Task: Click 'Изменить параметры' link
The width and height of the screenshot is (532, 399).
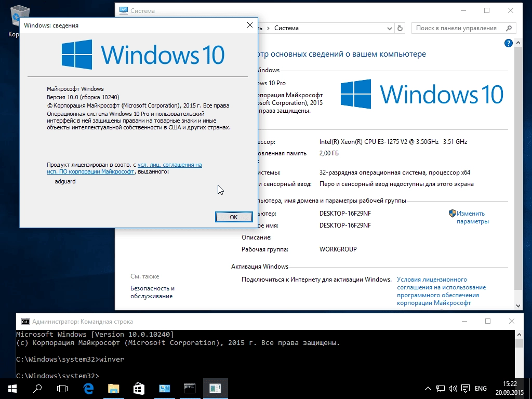Action: pos(473,218)
